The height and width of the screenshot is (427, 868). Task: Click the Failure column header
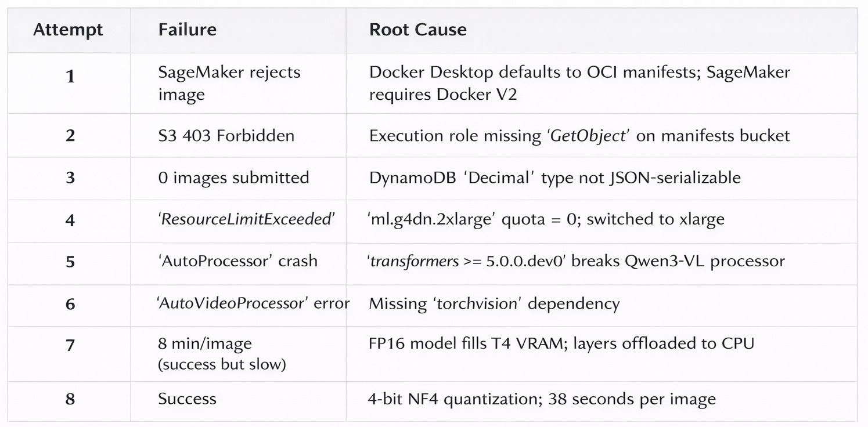187,30
